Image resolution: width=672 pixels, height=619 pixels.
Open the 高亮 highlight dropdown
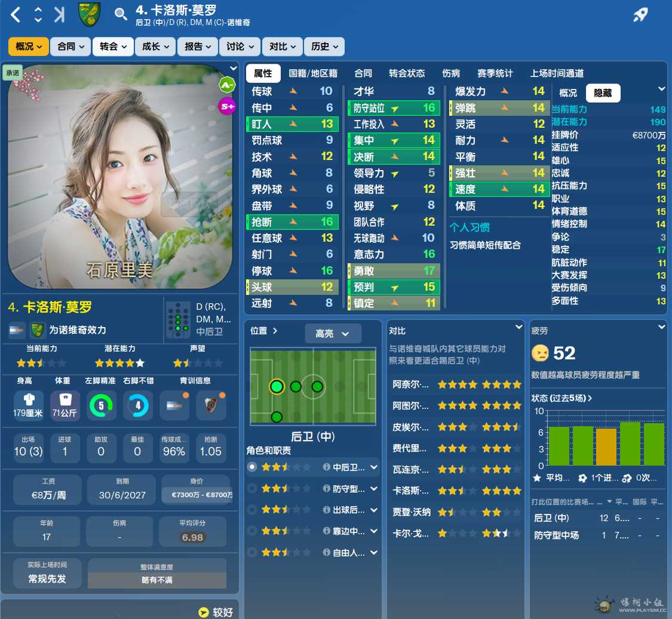point(333,334)
